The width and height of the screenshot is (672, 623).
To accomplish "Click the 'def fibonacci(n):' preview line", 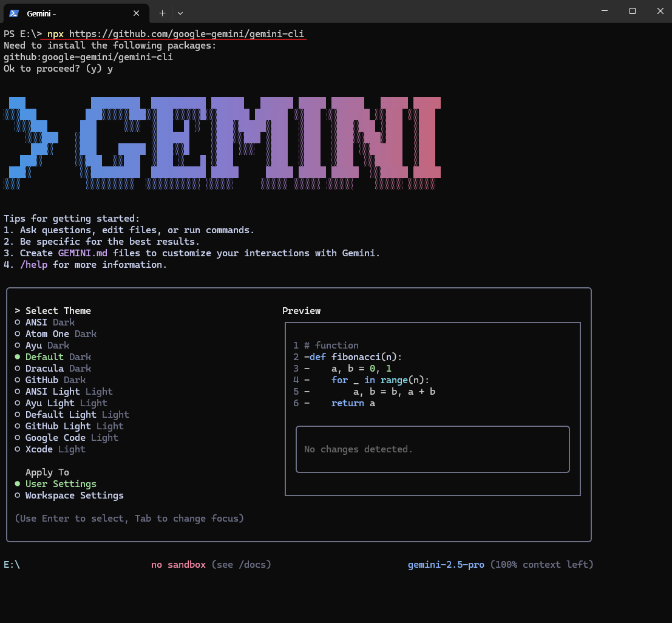I will tap(356, 357).
